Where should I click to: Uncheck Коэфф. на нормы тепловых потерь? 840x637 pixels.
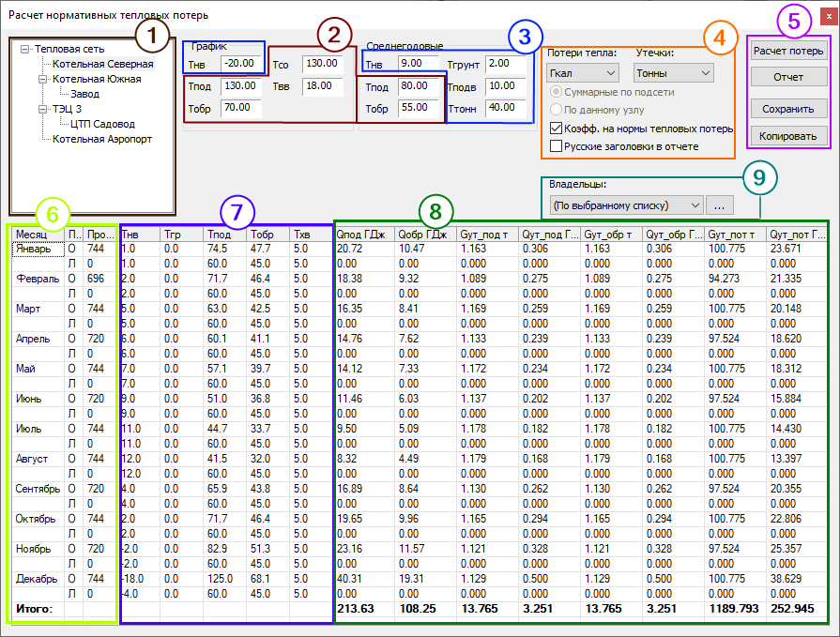[x=557, y=129]
